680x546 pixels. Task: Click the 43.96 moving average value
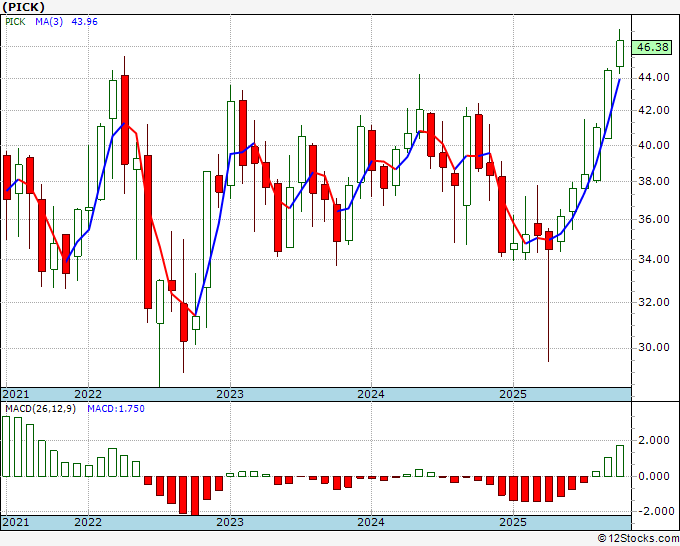pos(85,22)
